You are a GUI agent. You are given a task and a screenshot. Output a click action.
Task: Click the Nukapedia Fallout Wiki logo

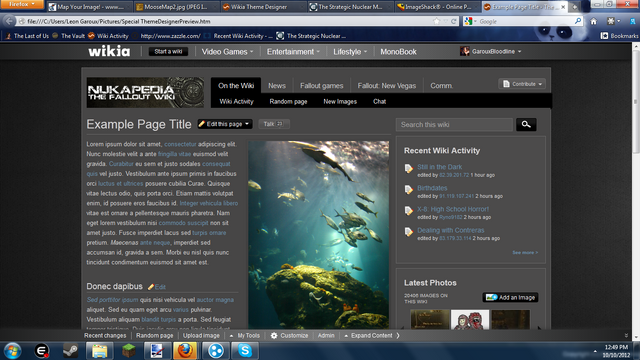coord(145,93)
